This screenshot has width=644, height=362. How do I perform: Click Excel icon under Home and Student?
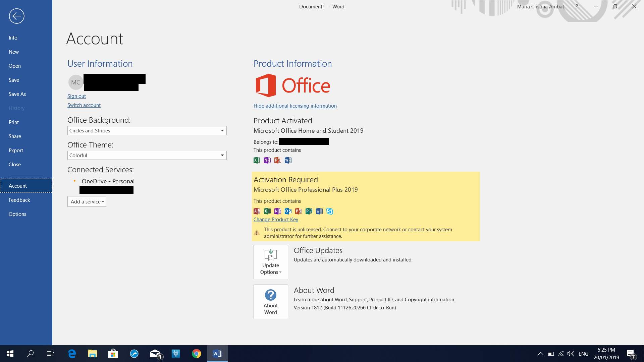pyautogui.click(x=257, y=160)
